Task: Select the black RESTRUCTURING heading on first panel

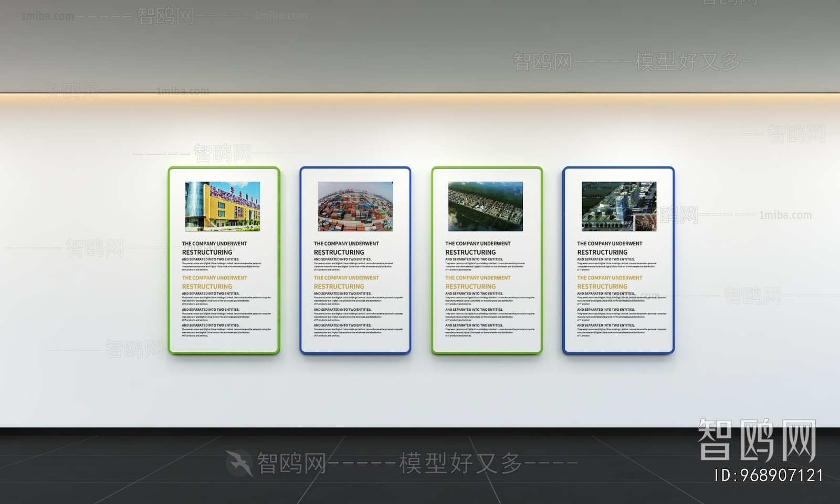Action: click(207, 252)
